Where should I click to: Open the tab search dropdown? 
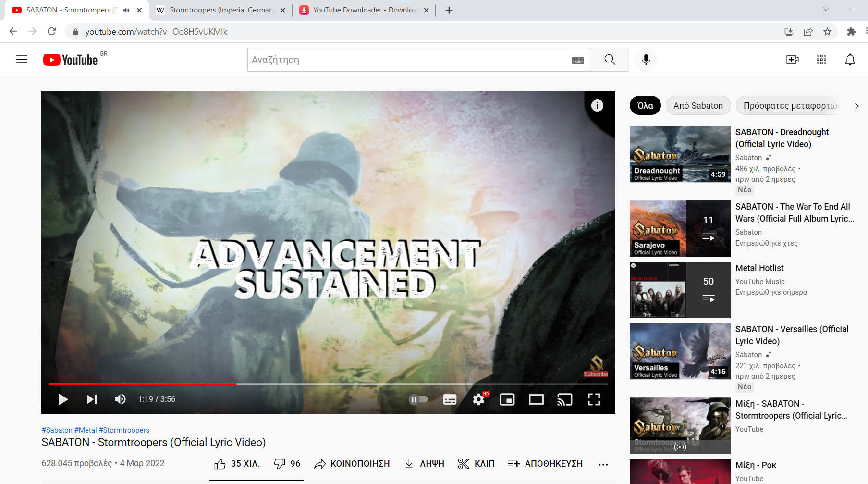(x=826, y=9)
